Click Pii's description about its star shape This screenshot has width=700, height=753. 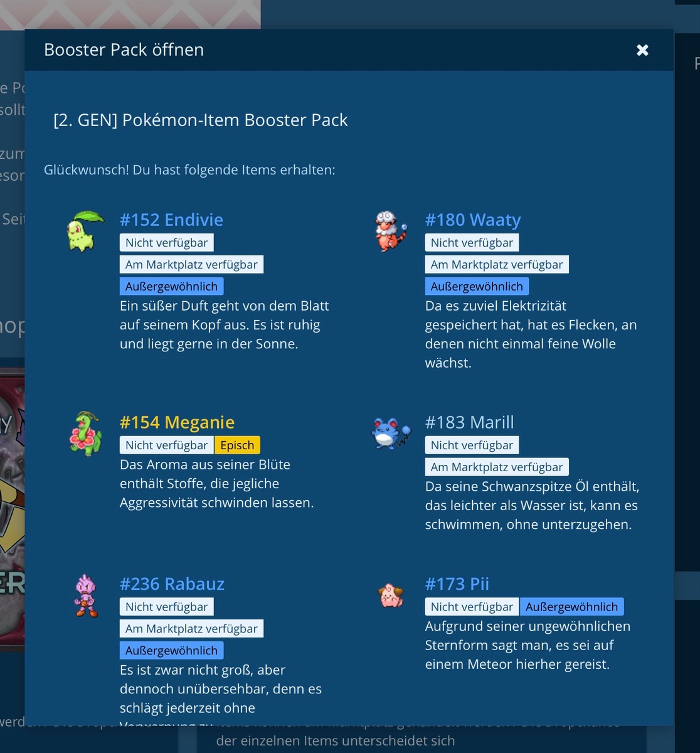coord(528,646)
